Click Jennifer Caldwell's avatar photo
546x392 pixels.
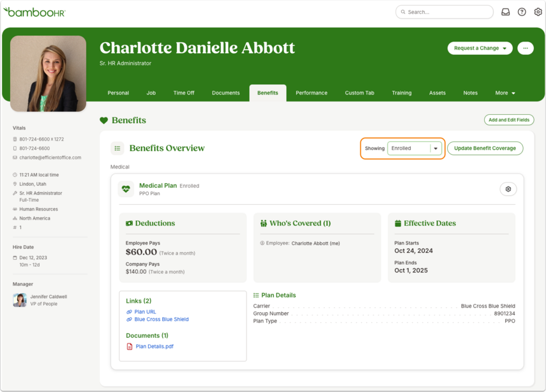click(x=20, y=300)
